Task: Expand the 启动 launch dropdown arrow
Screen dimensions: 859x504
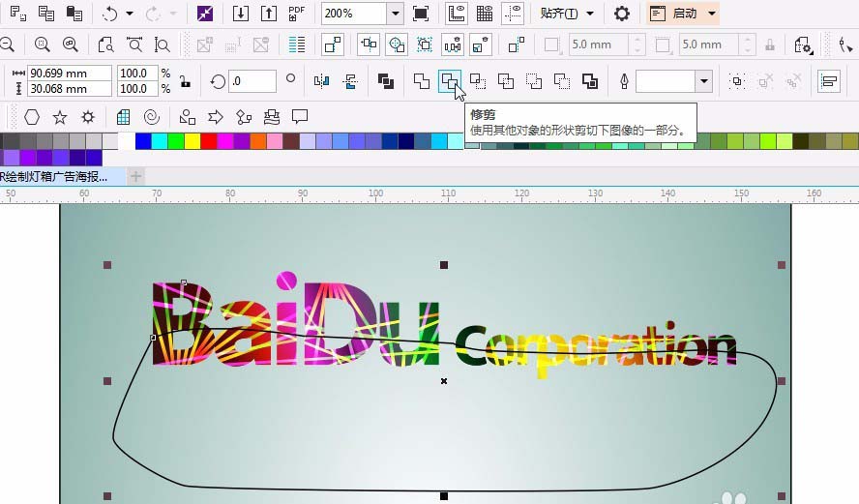Action: pyautogui.click(x=712, y=14)
